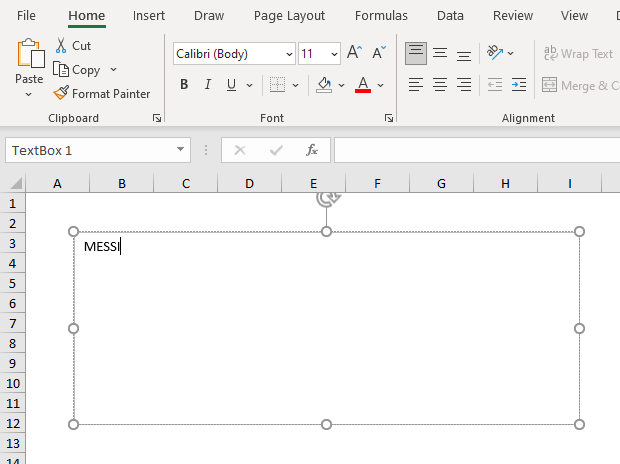Increase font size with larger A icon

click(x=354, y=53)
